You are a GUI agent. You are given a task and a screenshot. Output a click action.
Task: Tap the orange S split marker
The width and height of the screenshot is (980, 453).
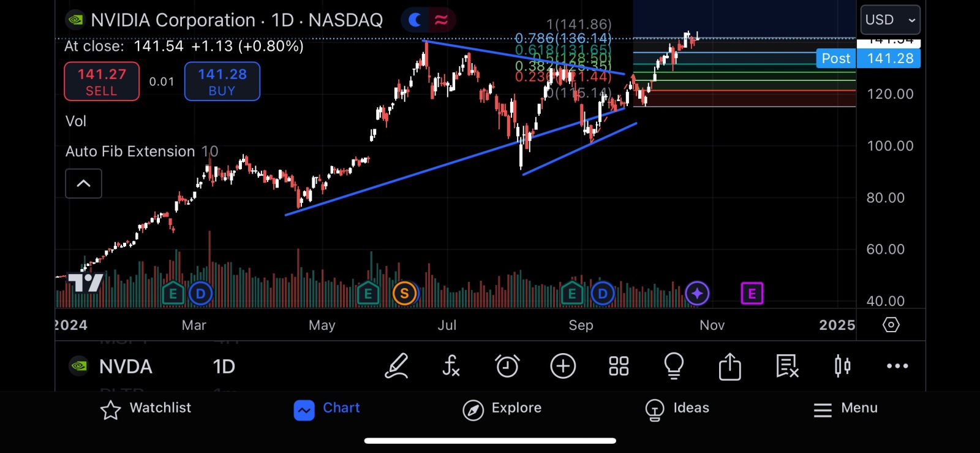(404, 294)
